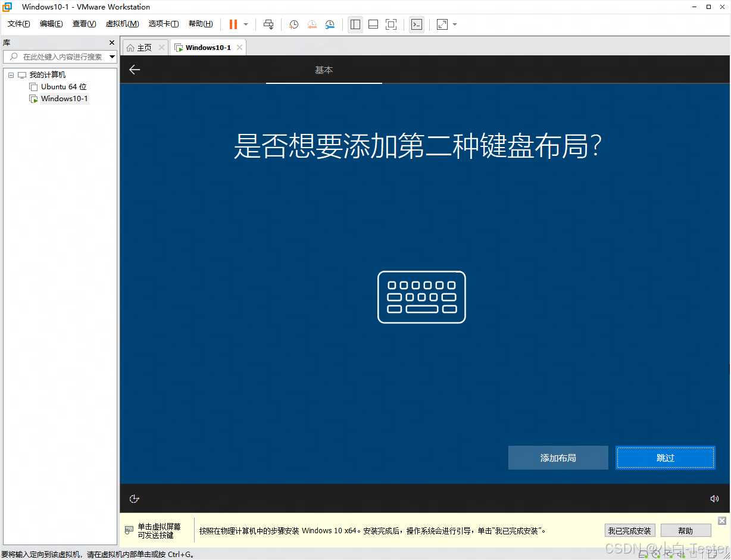731x560 pixels.
Task: Close the Windows10-1 tab
Action: click(x=239, y=48)
